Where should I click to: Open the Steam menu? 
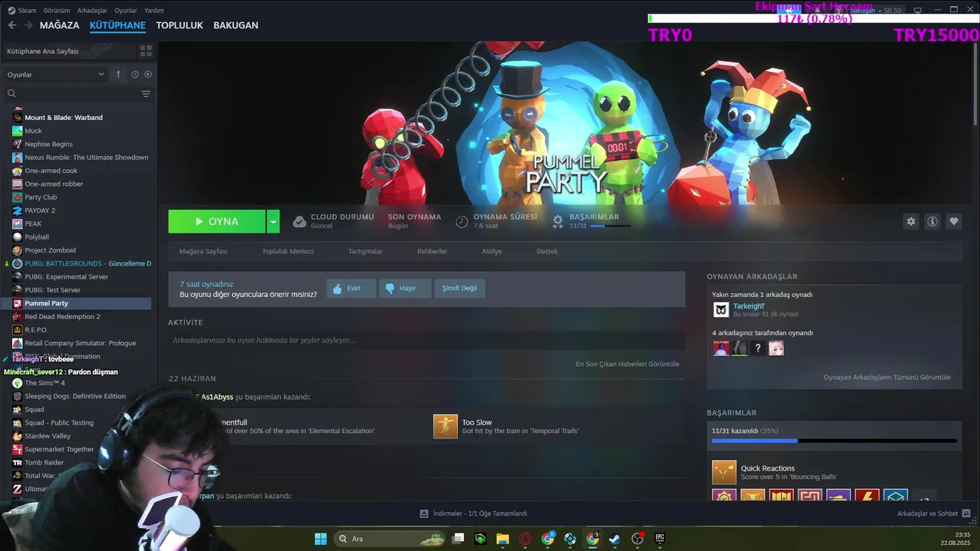[x=27, y=11]
